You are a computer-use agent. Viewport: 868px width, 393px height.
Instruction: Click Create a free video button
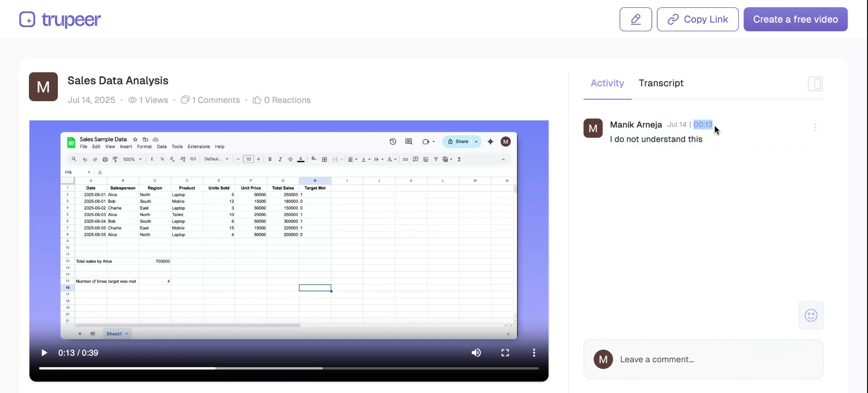tap(796, 19)
